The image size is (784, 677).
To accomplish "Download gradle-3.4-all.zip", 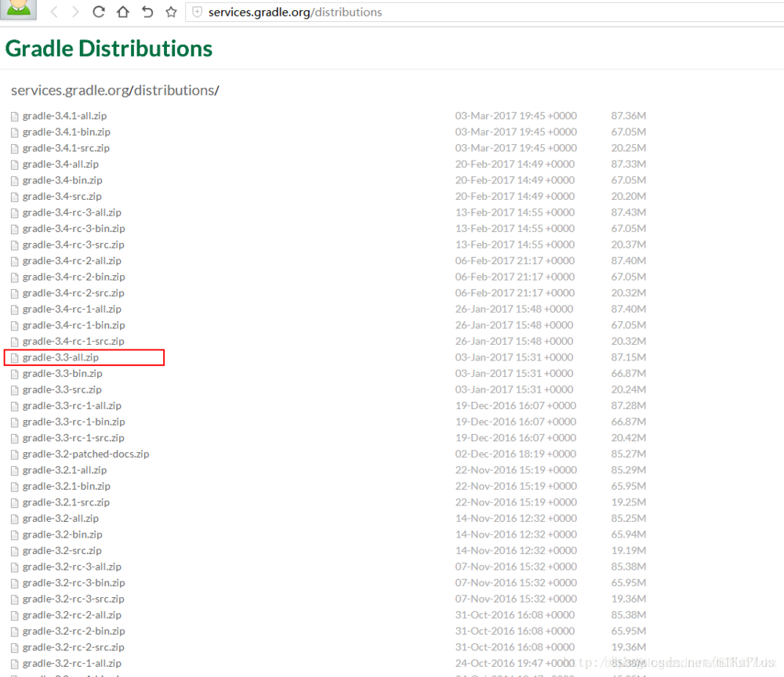I will [60, 164].
